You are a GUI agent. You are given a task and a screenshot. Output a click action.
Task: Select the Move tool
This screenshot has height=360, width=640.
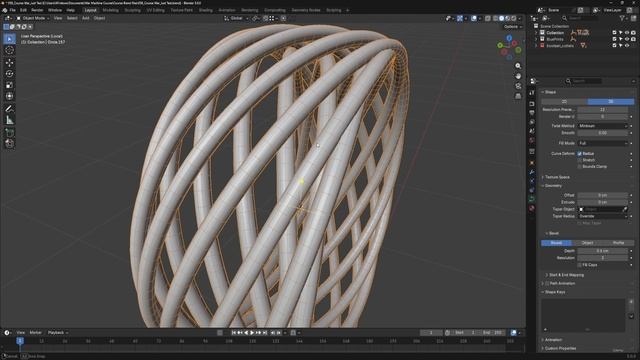[x=9, y=62]
